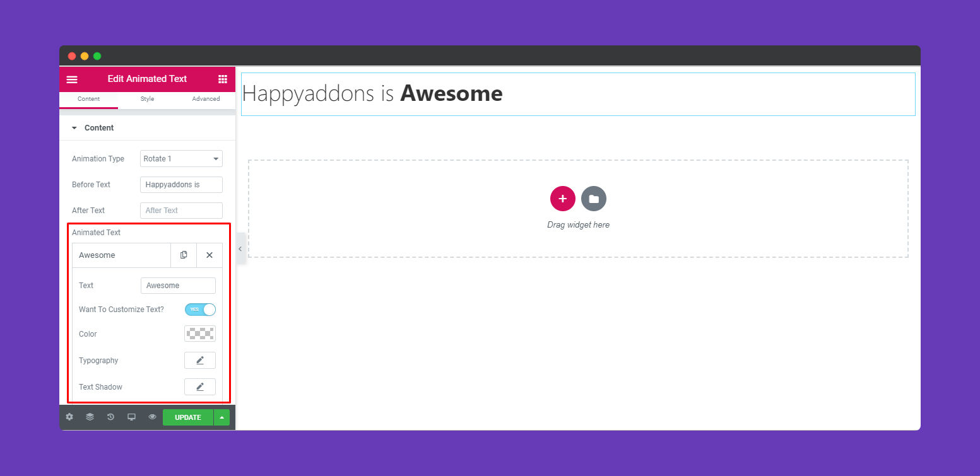Open the widgets grid icon
This screenshot has height=476, width=980.
[223, 79]
